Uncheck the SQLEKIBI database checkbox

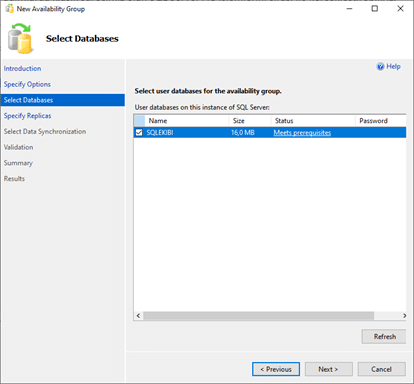point(139,133)
